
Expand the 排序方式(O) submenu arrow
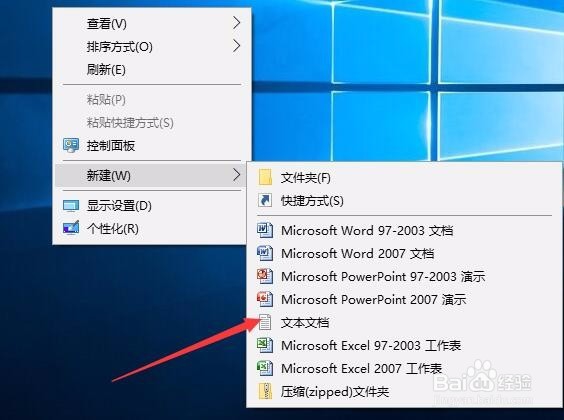236,46
